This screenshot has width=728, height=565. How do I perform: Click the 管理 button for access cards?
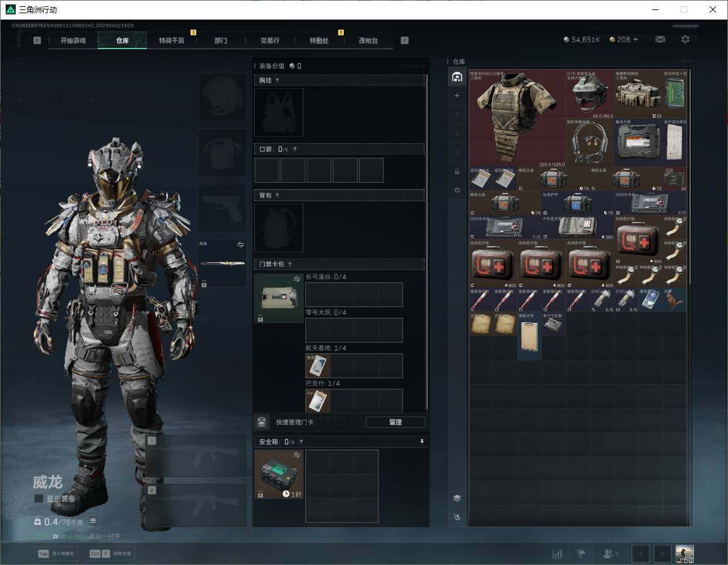tap(395, 422)
